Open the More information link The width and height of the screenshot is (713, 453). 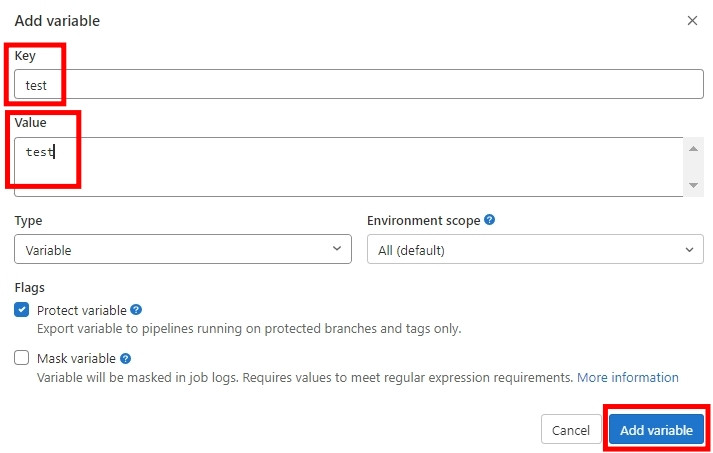point(628,377)
